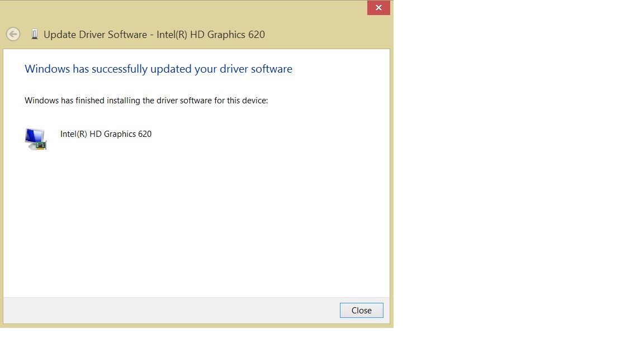Click the display adapter icon for Intel HD Graphics
The image size is (644, 362).
tap(36, 139)
